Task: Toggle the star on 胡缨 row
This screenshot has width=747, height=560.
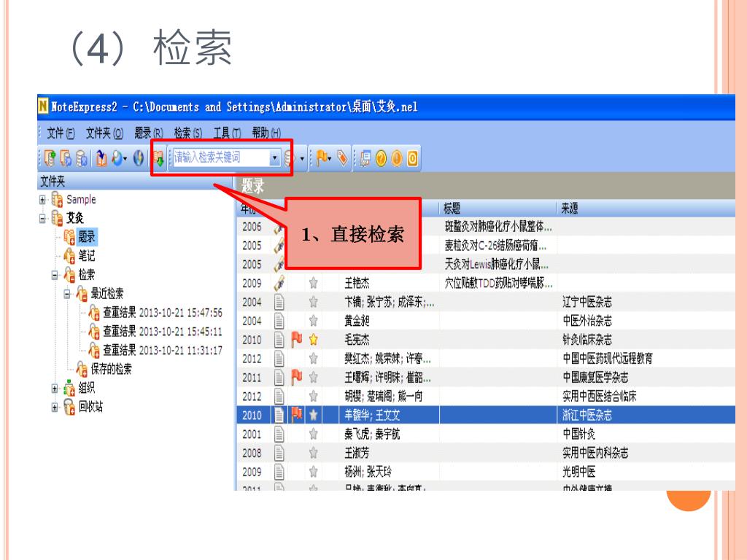Action: pyautogui.click(x=314, y=396)
